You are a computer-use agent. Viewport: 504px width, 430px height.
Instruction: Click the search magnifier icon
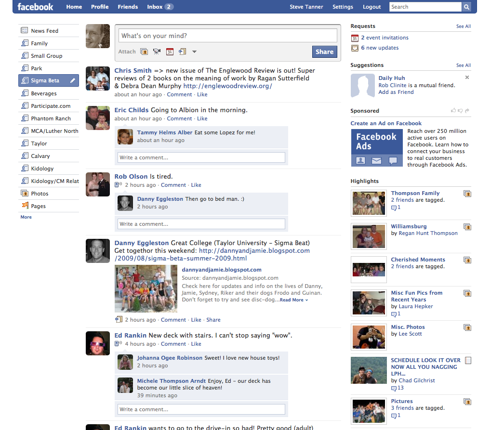click(x=466, y=7)
